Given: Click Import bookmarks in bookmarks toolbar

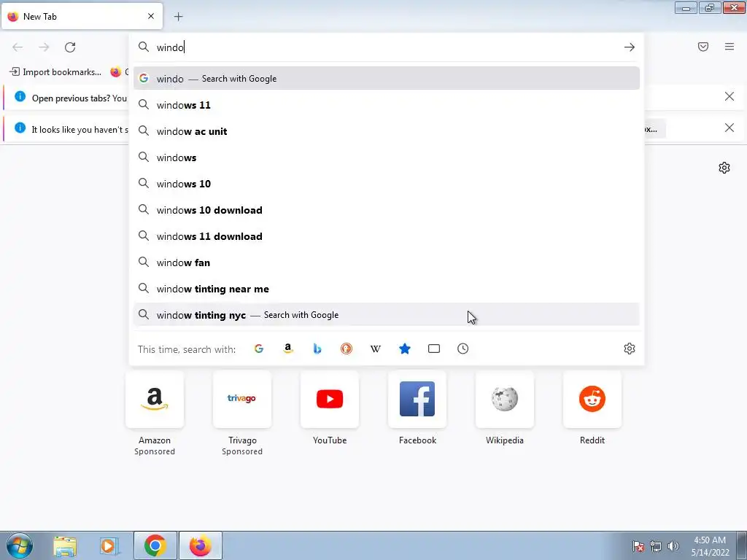Looking at the screenshot, I should coord(55,72).
